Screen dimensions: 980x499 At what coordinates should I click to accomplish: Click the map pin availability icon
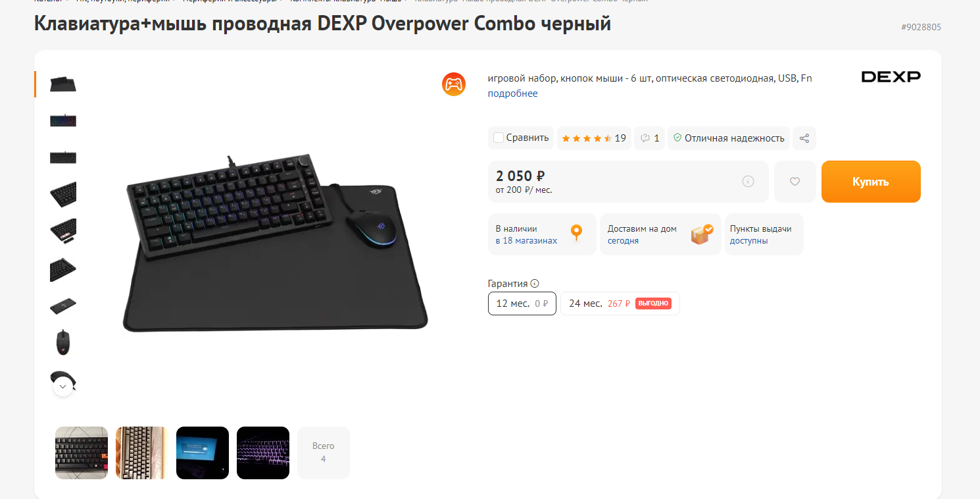(577, 233)
